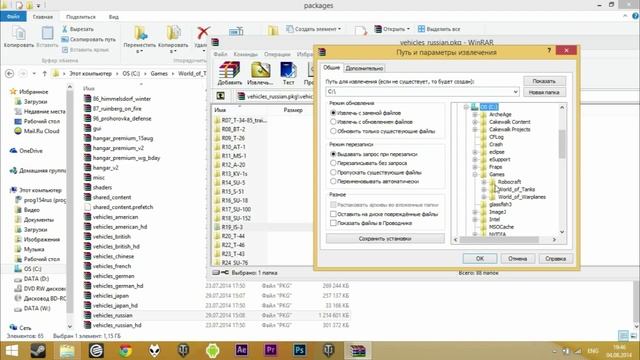The width and height of the screenshot is (640, 360).
Task: Click the Windows Start button
Action: pos(11,351)
